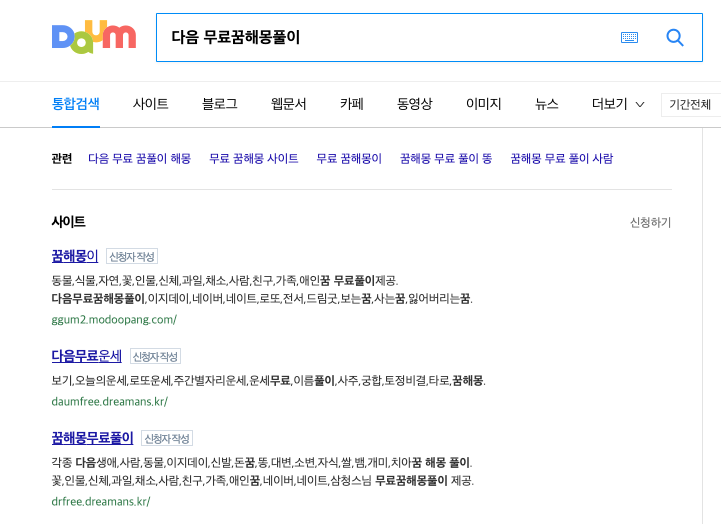
Task: Click the 신청하기 link
Action: click(650, 222)
